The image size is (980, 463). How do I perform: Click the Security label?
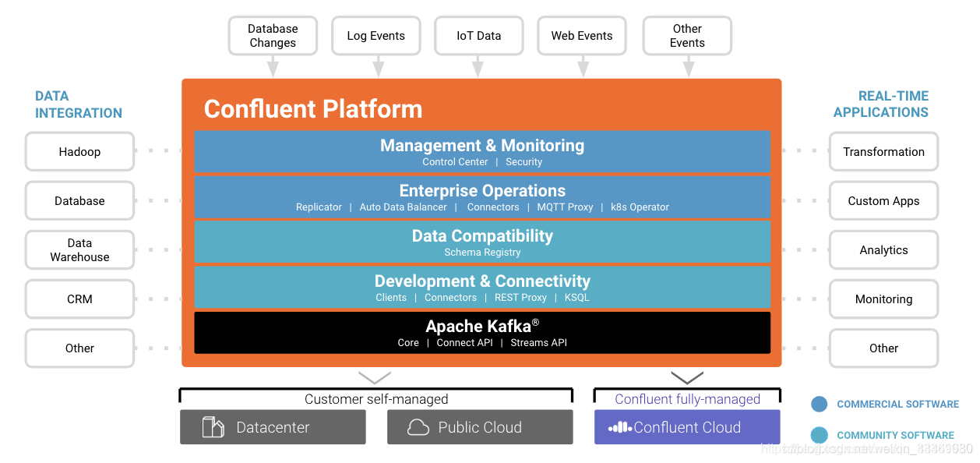click(x=523, y=162)
